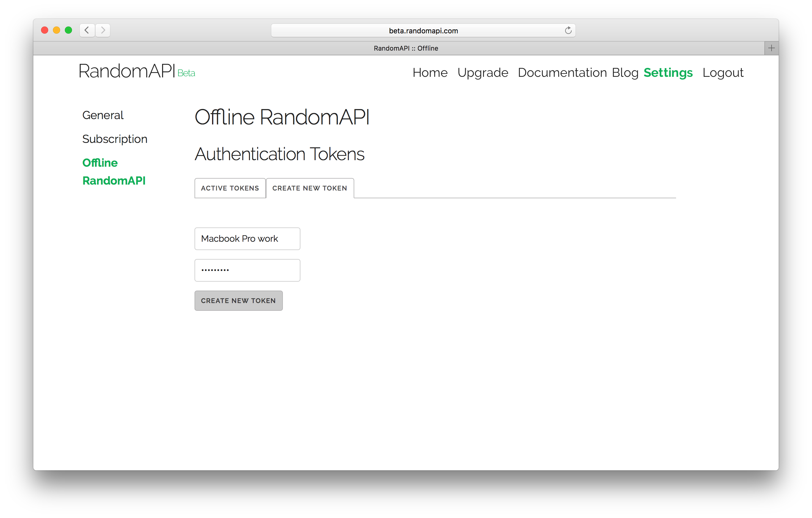This screenshot has width=812, height=518.
Task: Open Subscription in the sidebar
Action: [115, 139]
